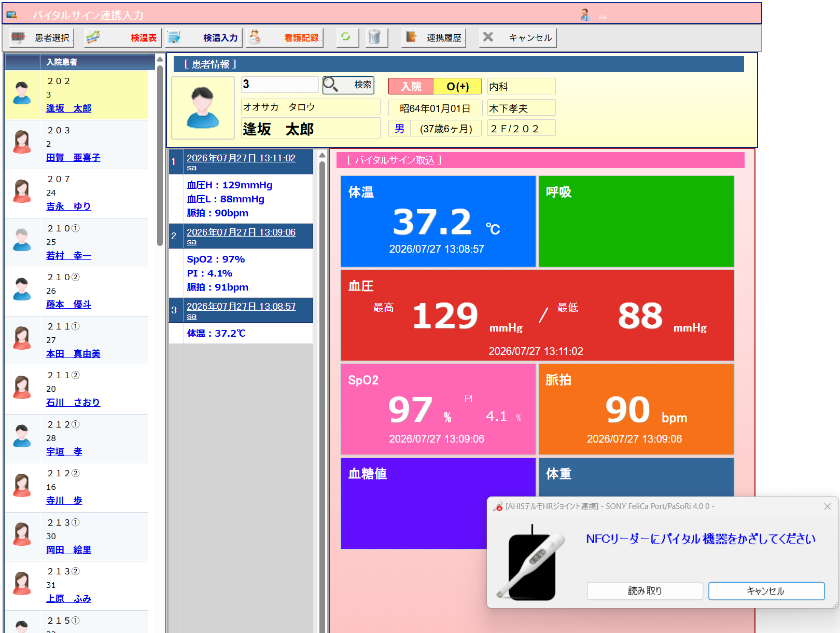
Task: Open the 検温入力 entry screen
Action: (203, 37)
